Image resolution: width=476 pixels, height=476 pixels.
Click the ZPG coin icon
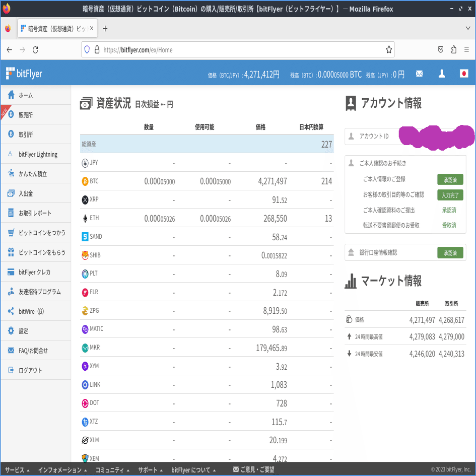85,311
